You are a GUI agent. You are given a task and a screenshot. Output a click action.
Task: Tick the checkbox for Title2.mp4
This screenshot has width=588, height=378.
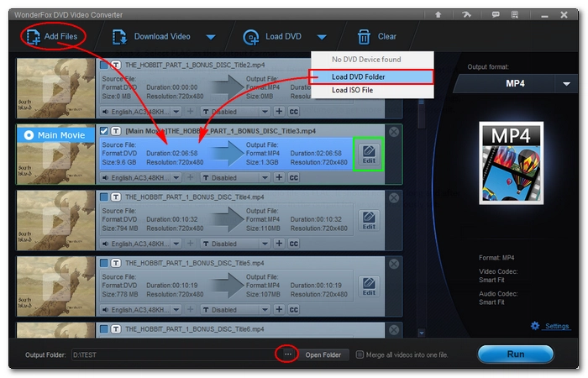[x=104, y=65]
